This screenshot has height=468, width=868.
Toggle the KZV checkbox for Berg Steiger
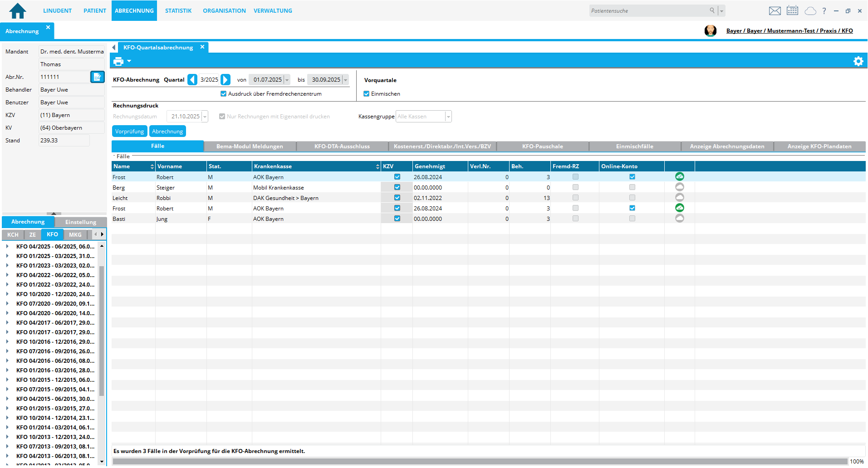397,187
